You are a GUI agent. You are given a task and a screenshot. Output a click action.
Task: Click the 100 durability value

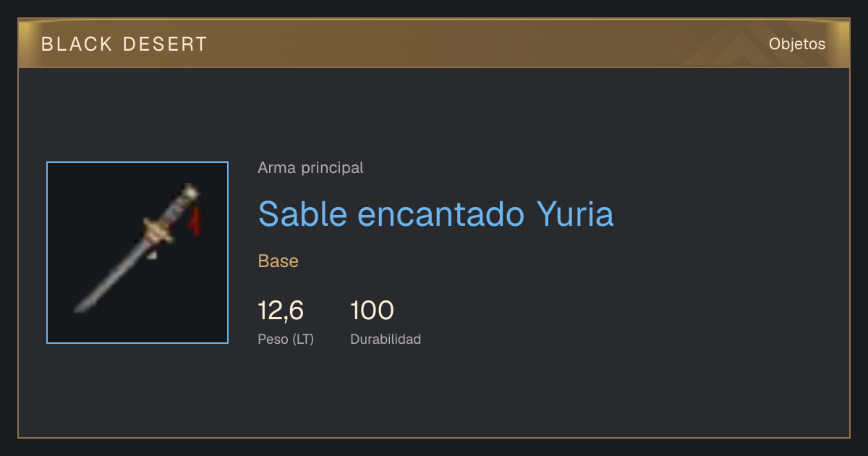372,311
